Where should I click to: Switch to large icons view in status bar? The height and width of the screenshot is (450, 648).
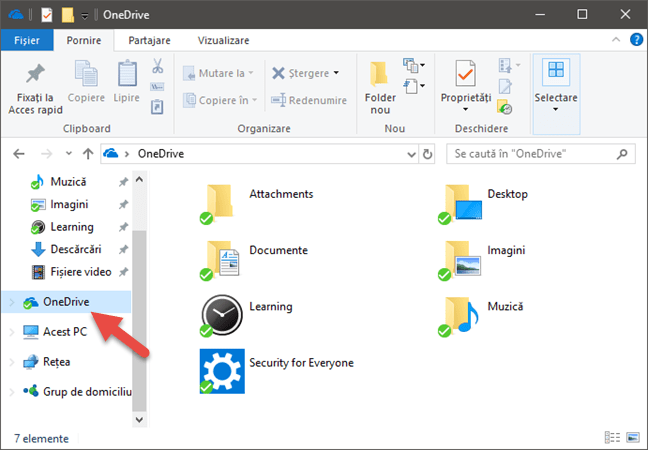(633, 438)
